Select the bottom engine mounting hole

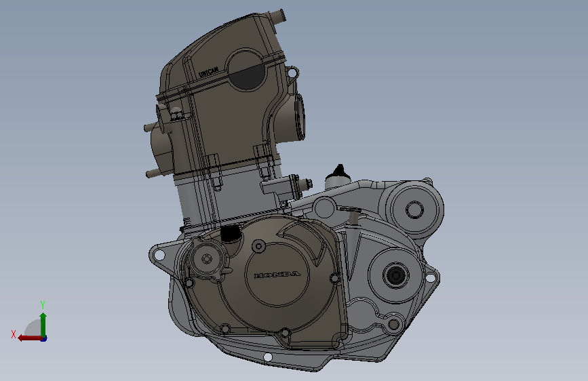click(268, 357)
